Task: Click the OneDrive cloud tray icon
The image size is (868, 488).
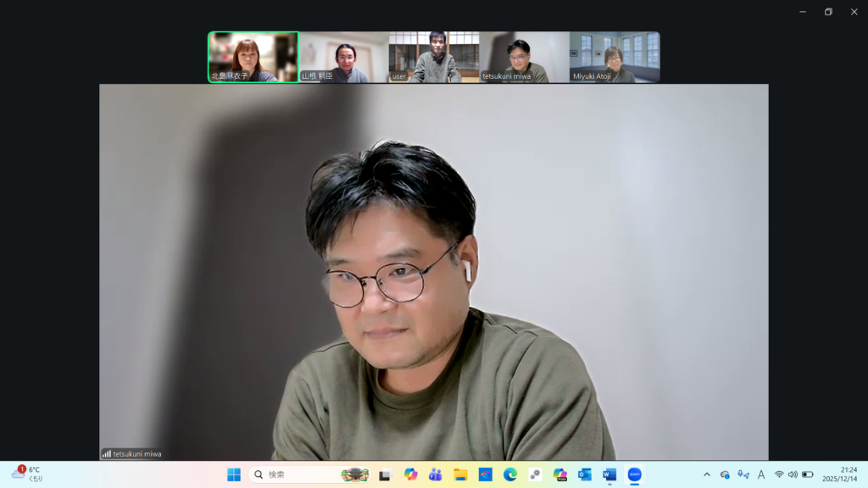Action: coord(725,474)
